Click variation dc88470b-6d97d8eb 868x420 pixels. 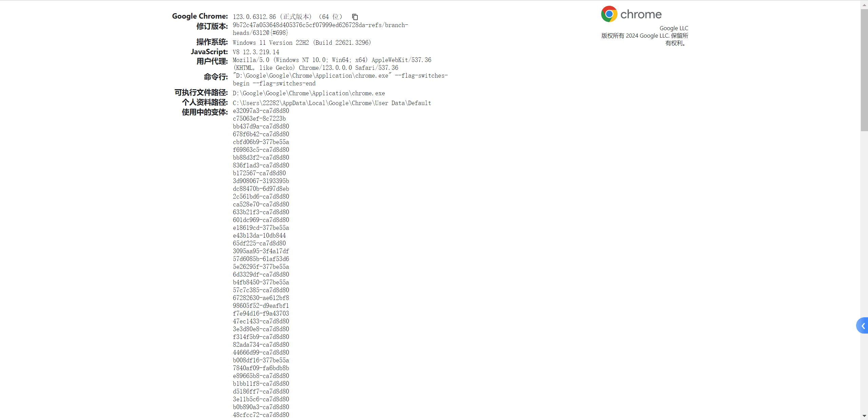[x=261, y=189]
